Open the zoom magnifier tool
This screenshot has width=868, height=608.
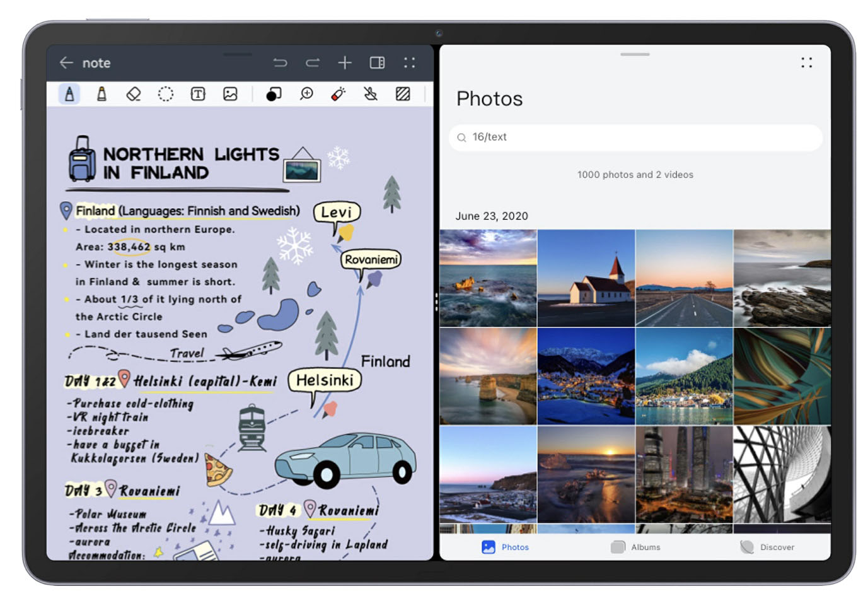coord(306,94)
